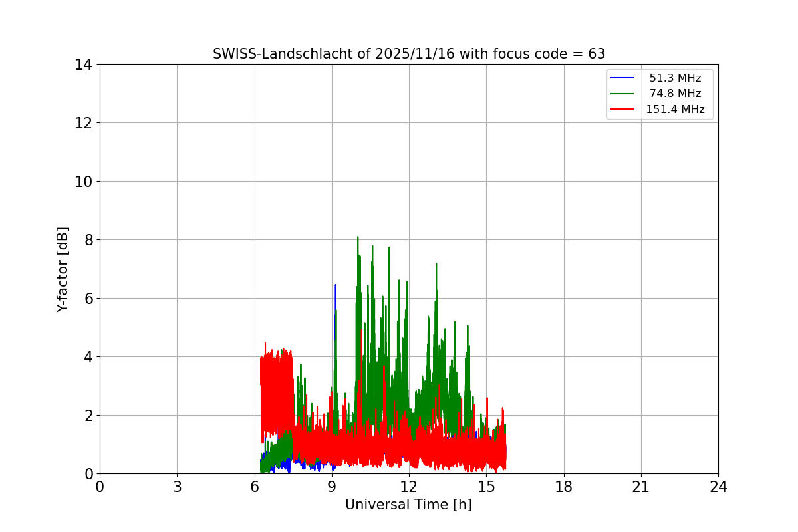Click the y-axis tick label 10
The width and height of the screenshot is (798, 532).
pyautogui.click(x=83, y=182)
